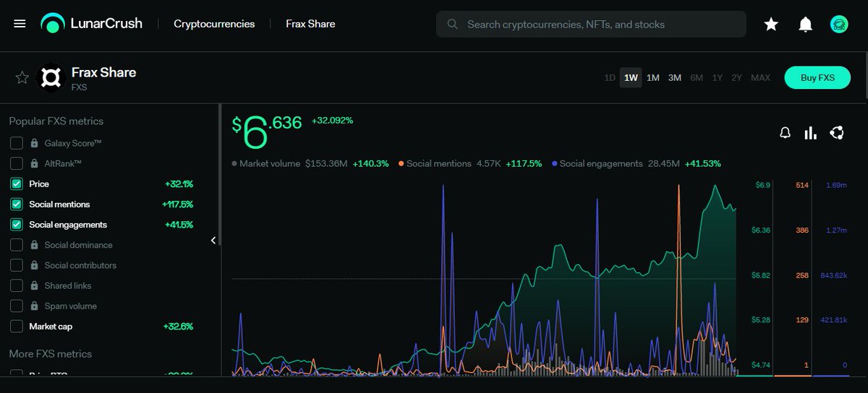The image size is (868, 393).
Task: Click the search magnifier icon
Action: click(453, 24)
